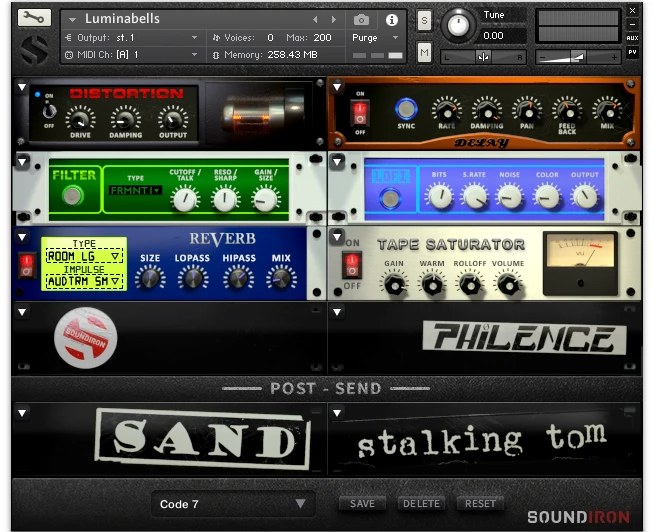Click the Max voices value 200
Screen dimensions: 654x532
pyautogui.click(x=322, y=38)
